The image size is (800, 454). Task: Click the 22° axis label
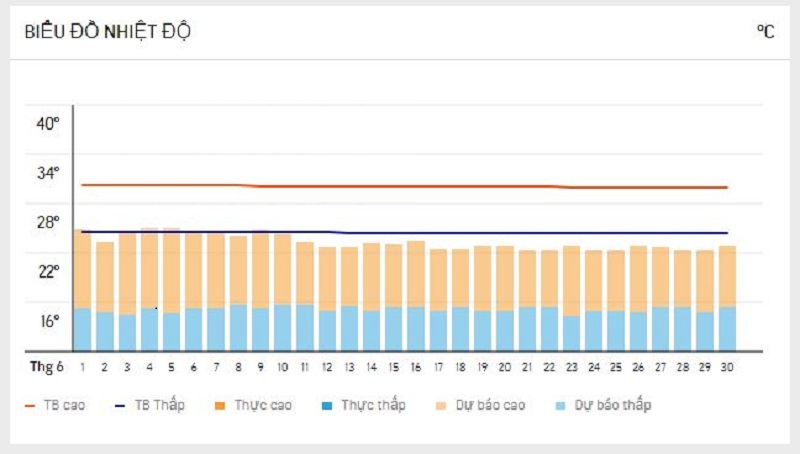pos(48,271)
